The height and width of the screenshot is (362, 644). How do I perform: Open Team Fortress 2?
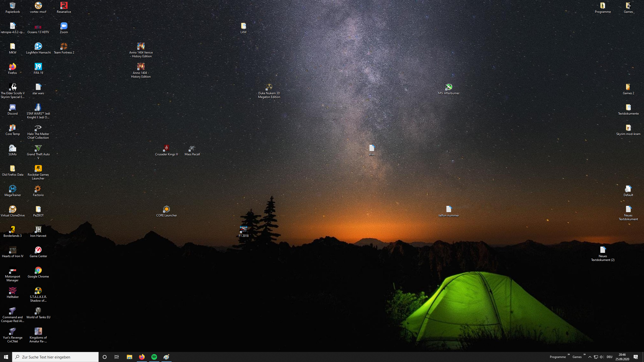[x=64, y=47]
